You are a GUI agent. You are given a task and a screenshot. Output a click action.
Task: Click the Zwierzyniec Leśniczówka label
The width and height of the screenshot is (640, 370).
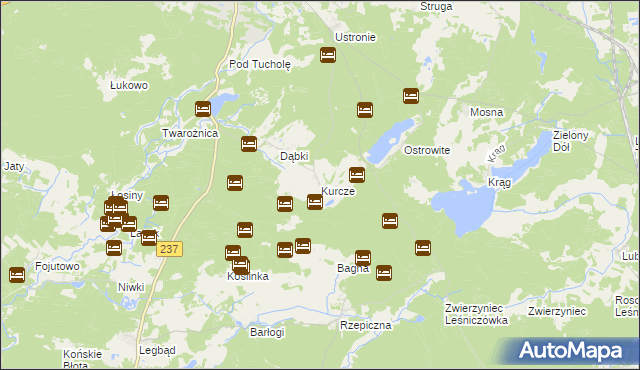(476, 314)
